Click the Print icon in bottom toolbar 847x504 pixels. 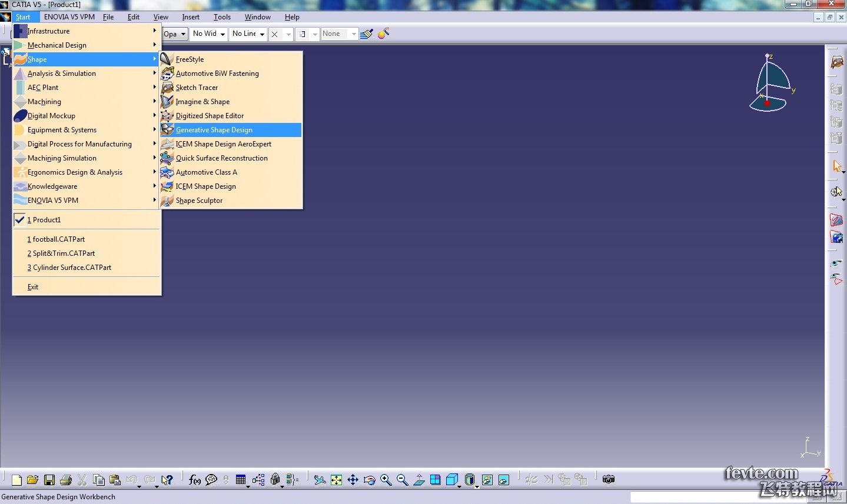[66, 480]
